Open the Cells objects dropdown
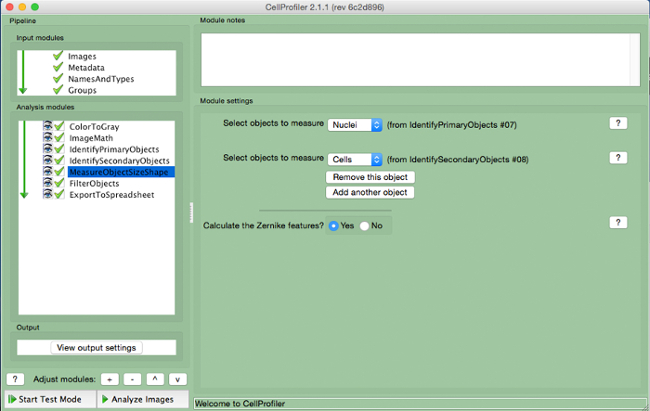The image size is (650, 411). pyautogui.click(x=355, y=159)
